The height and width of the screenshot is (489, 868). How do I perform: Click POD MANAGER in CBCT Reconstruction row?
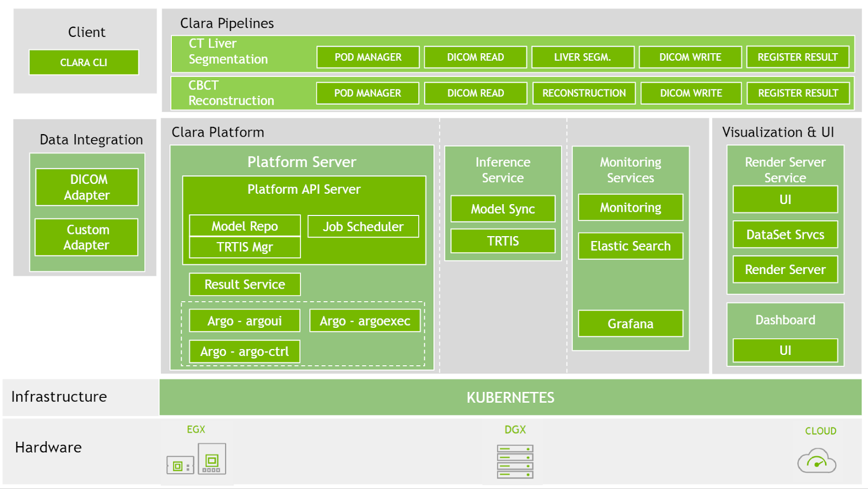click(368, 93)
